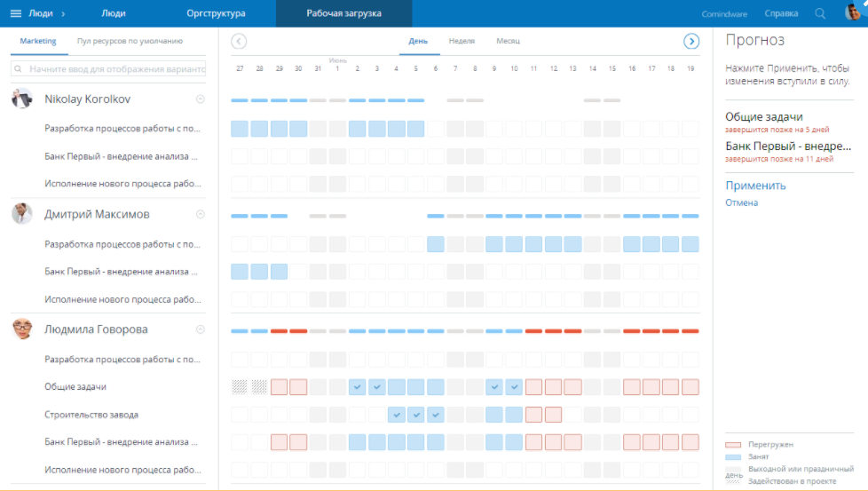Open the hamburger main menu
Viewport: 868px width, 491px height.
(15, 13)
